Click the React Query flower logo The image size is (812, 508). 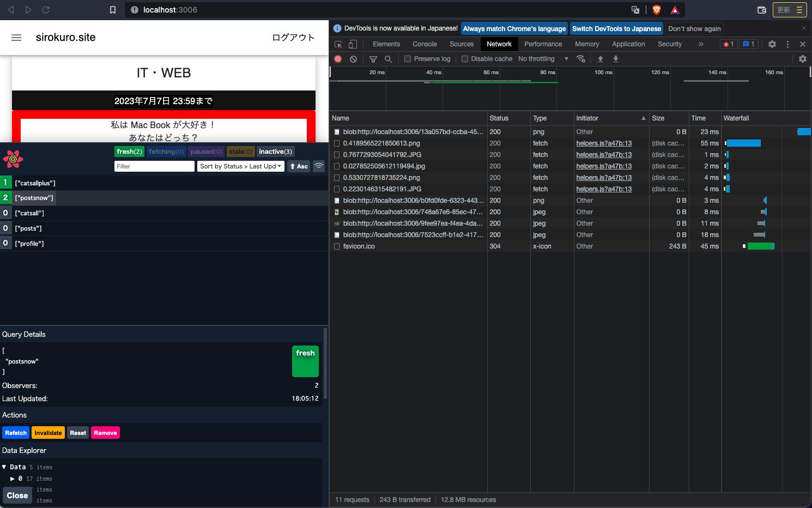pos(13,159)
